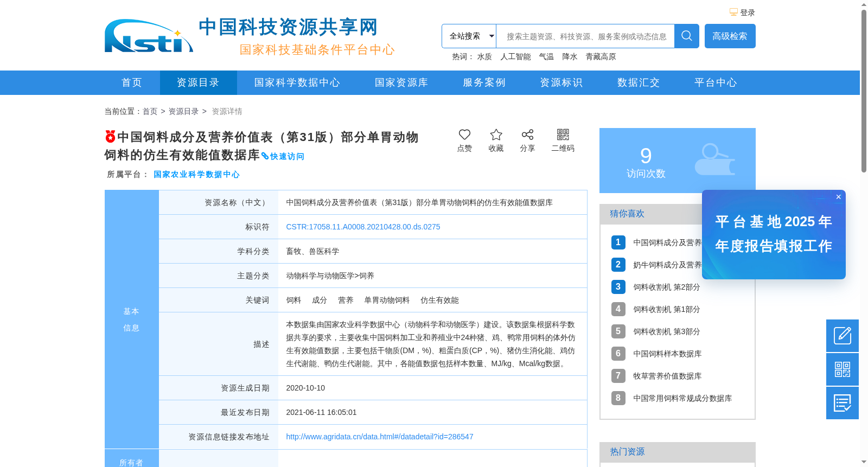Show the QR code icon (二维码)
Viewport: 868px width, 467px height.
563,135
